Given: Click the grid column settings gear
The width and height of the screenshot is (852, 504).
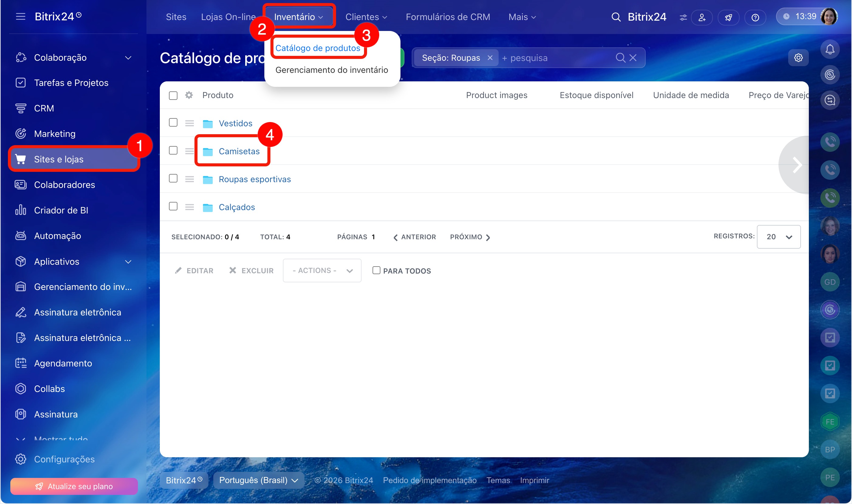Looking at the screenshot, I should (x=189, y=95).
